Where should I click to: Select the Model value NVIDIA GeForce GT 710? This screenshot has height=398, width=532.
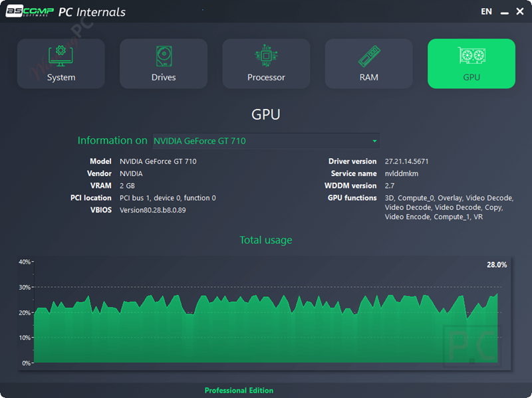158,161
